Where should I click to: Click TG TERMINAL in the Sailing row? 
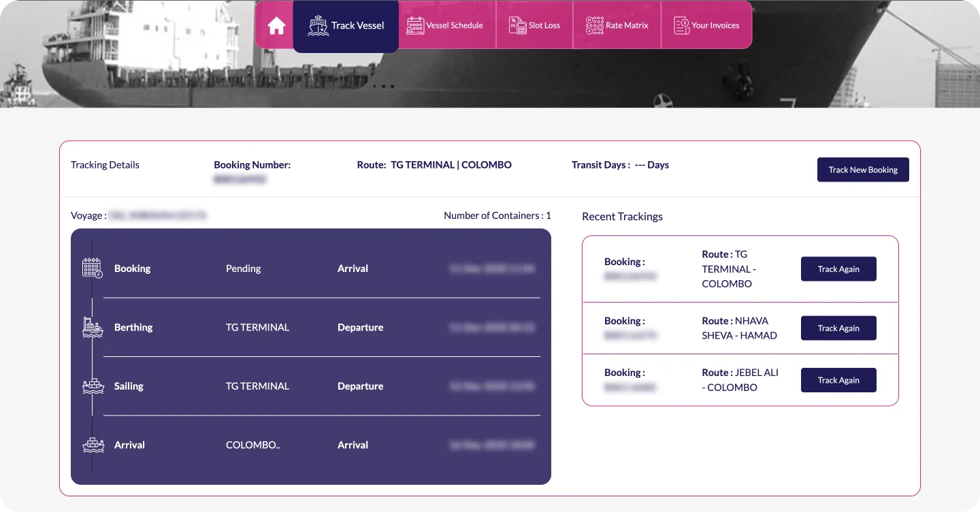[257, 386]
